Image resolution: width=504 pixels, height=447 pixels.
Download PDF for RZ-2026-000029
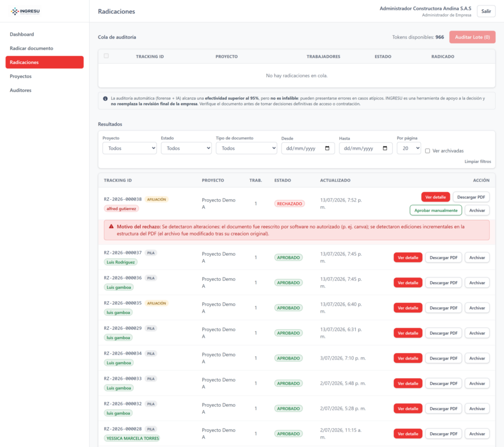pos(443,333)
